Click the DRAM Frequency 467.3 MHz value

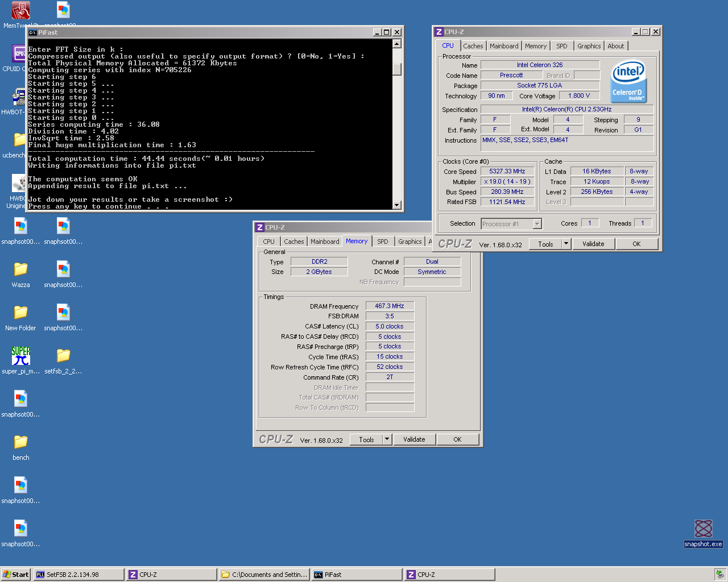click(390, 306)
